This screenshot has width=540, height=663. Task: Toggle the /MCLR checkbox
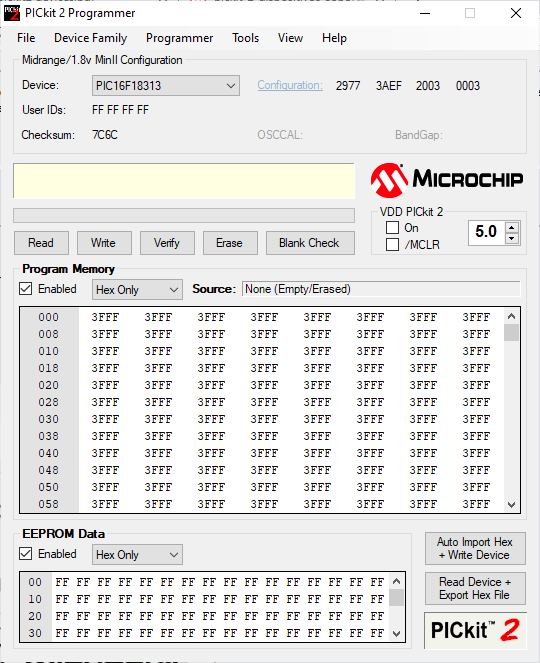(392, 244)
